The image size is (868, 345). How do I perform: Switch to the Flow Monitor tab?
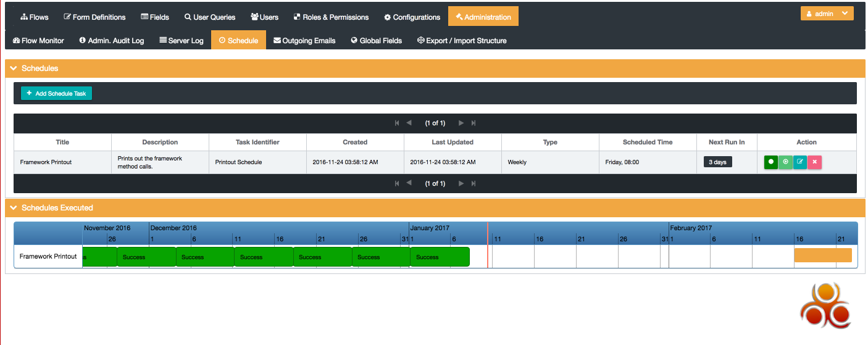(x=38, y=40)
